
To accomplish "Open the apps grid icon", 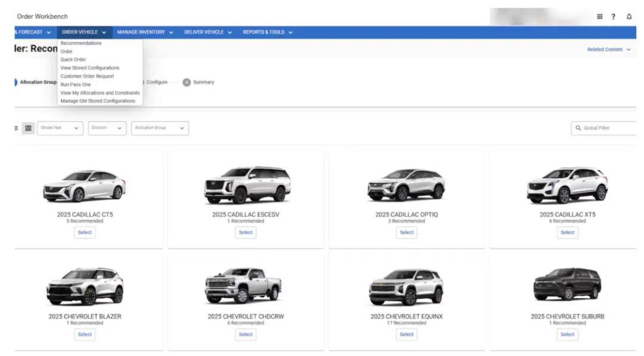I will point(600,17).
